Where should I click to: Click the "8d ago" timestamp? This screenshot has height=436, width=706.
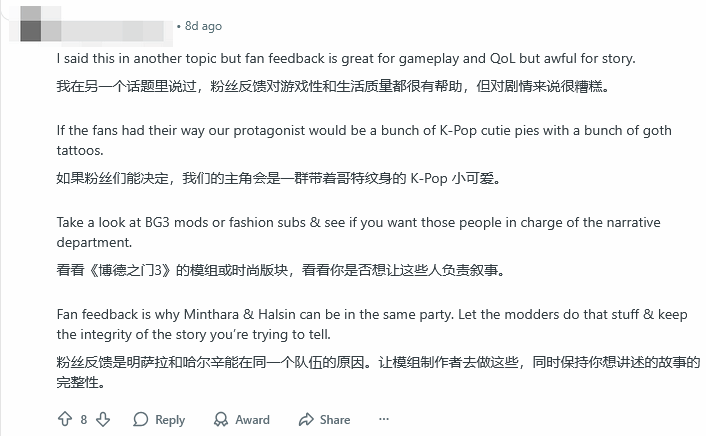[x=203, y=26]
